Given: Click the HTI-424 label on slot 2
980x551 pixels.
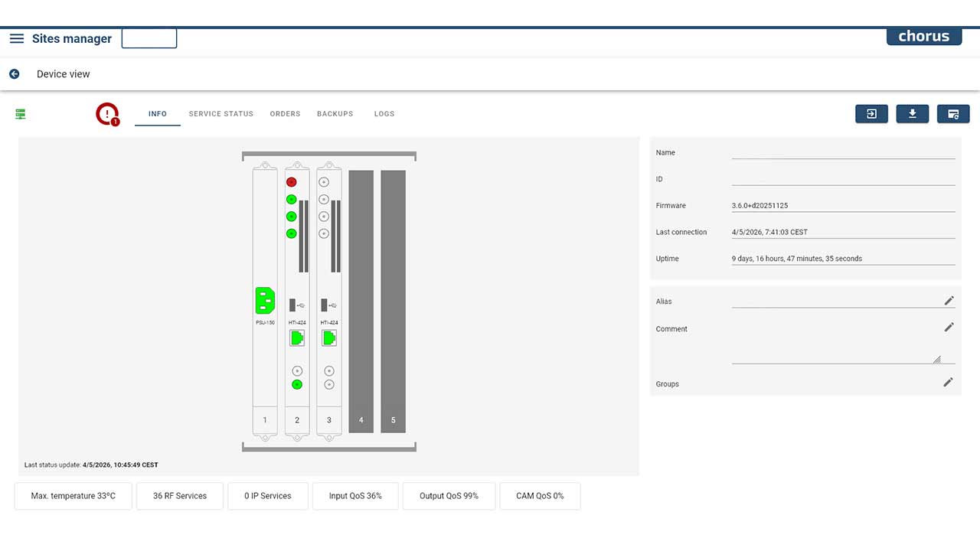Looking at the screenshot, I should (297, 323).
